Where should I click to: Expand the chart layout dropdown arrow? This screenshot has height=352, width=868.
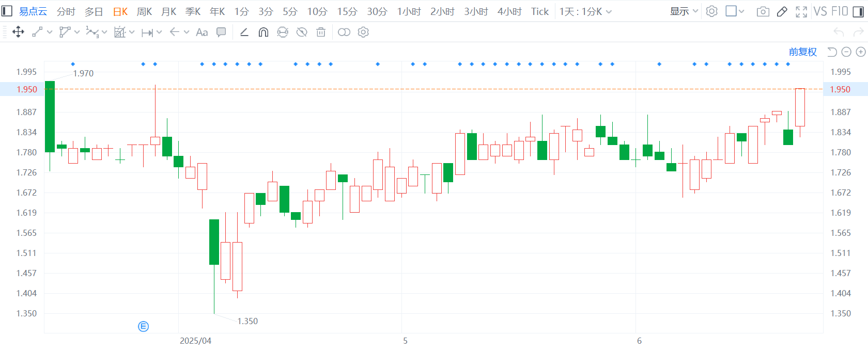click(742, 11)
